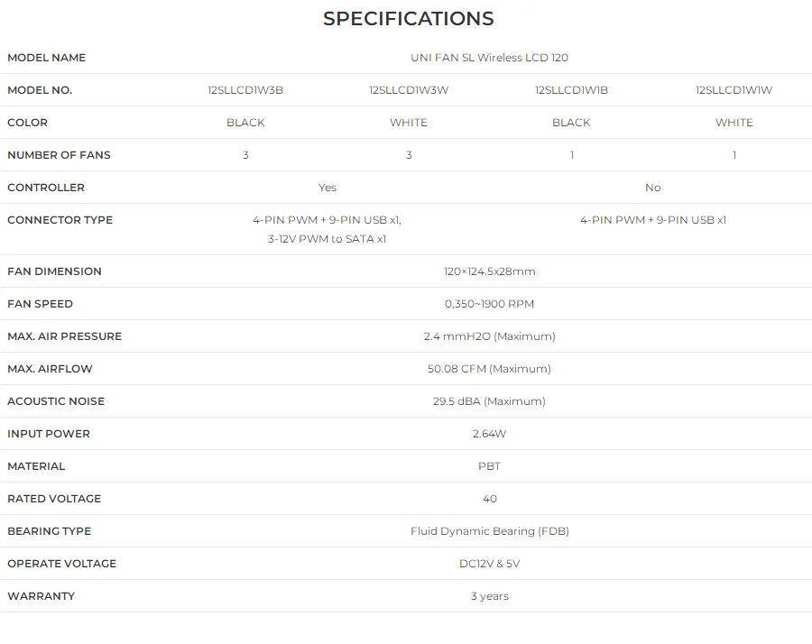
Task: Click the 3 years warranty value
Action: pos(489,596)
